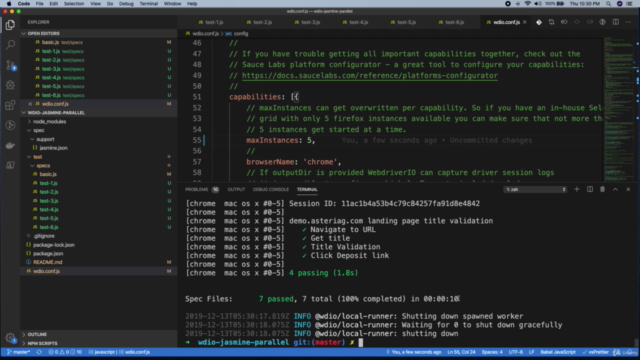Image resolution: width=640 pixels, height=360 pixels.
Task: Kill terminal with trash icon
Action: [x=602, y=189]
